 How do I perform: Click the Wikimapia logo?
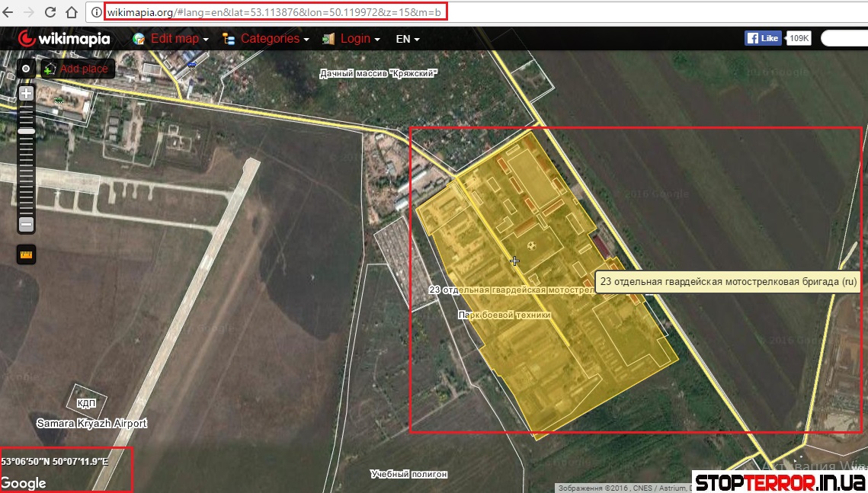[x=65, y=39]
